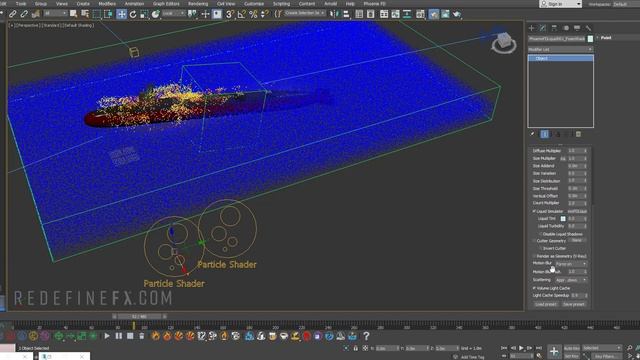Open the Material Editor icon
Screen dimensions: 640x360
[420, 14]
